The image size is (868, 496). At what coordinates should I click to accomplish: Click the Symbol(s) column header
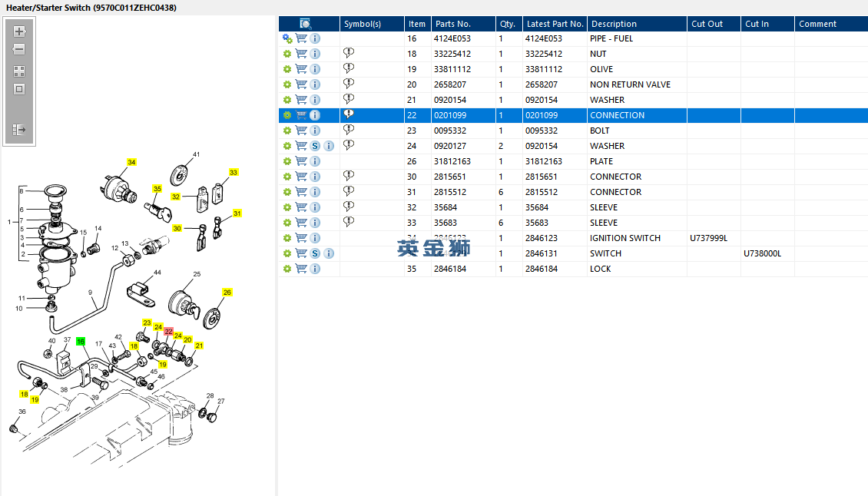372,24
